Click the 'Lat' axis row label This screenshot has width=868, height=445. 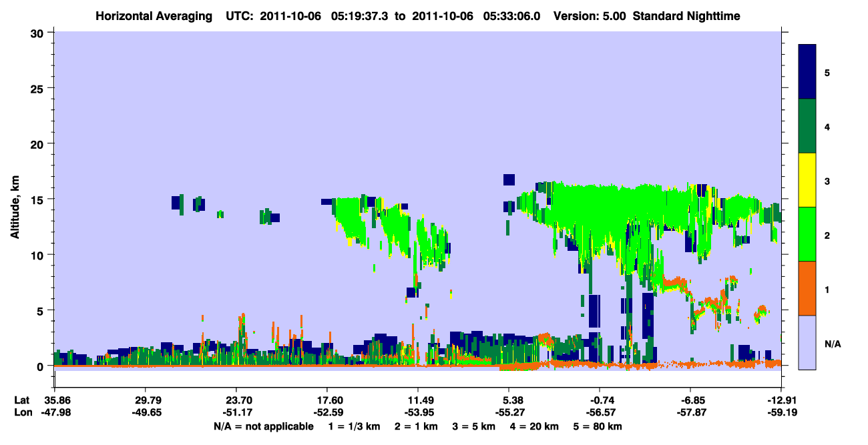[22, 400]
